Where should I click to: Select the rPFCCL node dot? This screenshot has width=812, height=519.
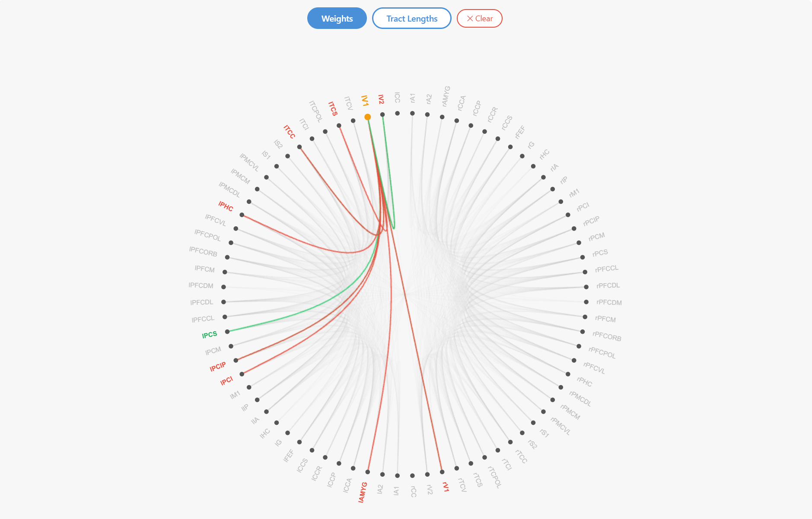click(x=585, y=272)
